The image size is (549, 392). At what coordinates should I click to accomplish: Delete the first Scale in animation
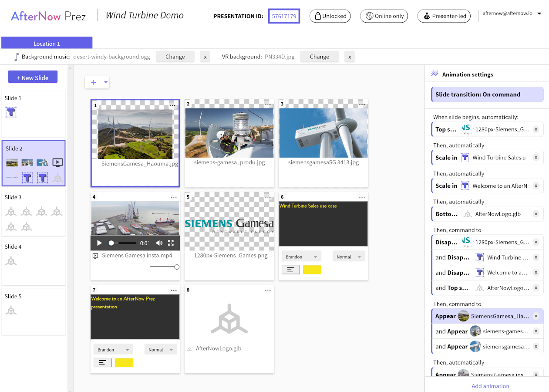click(x=536, y=158)
